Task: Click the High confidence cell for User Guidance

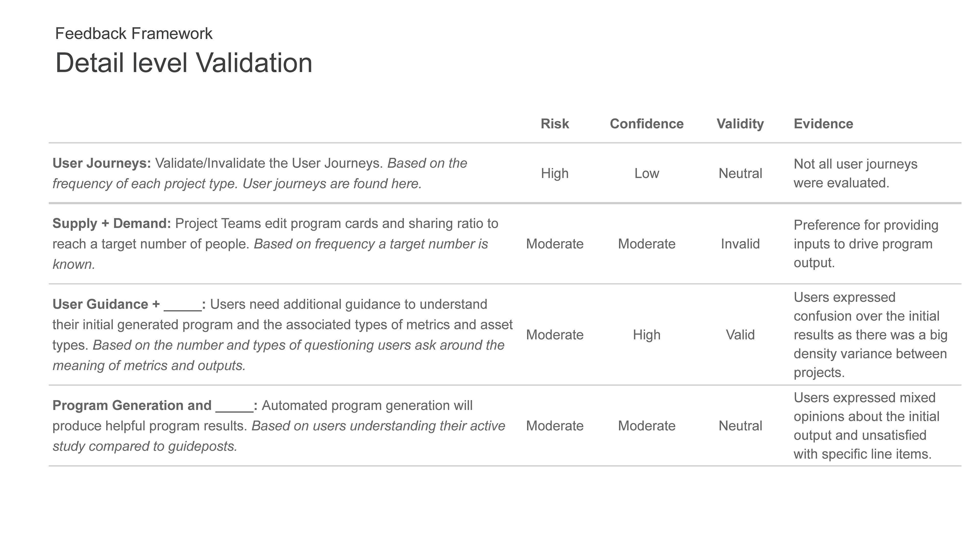Action: pyautogui.click(x=646, y=335)
